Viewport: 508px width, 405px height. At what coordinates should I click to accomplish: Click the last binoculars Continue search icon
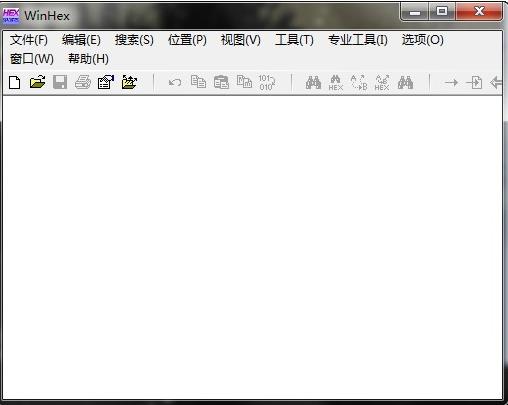point(405,82)
